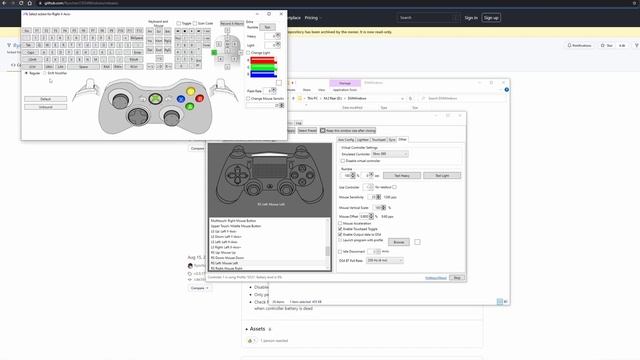Click the DS4 touchpad in profile editor
The height and width of the screenshot is (360, 640).
(x=269, y=167)
